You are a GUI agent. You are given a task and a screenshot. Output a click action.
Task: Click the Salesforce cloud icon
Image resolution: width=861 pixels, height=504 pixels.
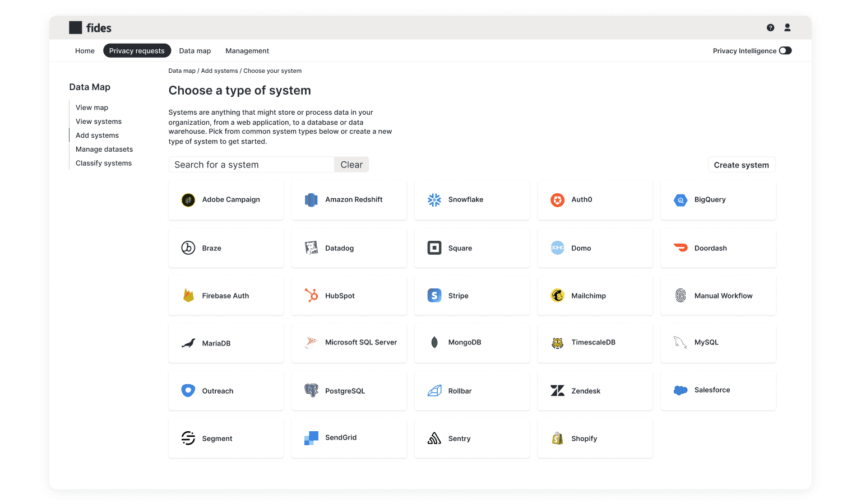(x=681, y=390)
